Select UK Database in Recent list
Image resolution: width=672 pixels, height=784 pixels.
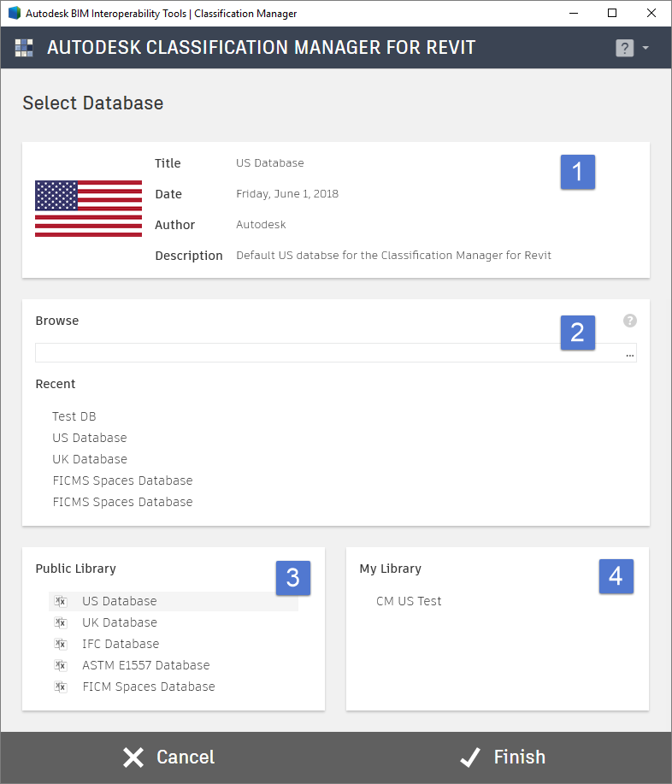point(90,459)
